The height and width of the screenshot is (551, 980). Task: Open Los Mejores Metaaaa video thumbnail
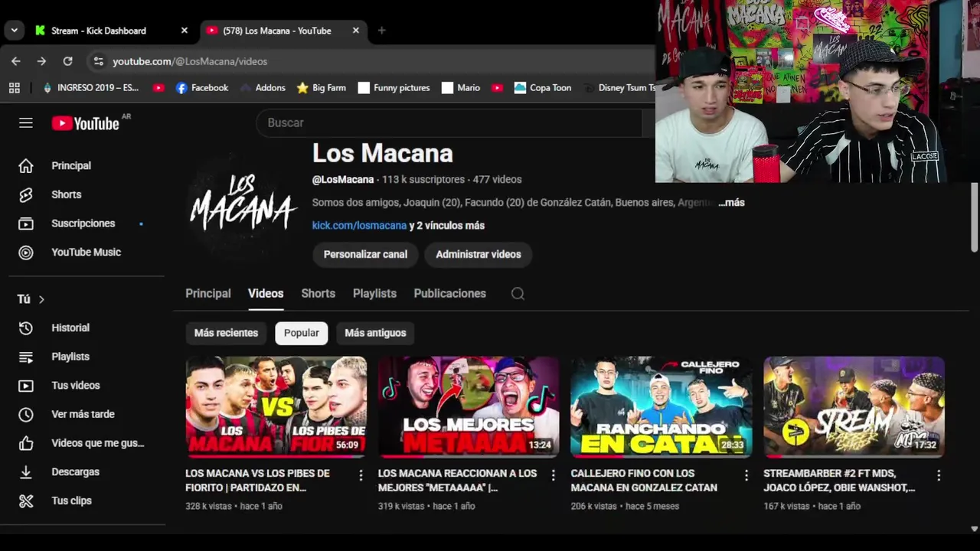pyautogui.click(x=469, y=407)
